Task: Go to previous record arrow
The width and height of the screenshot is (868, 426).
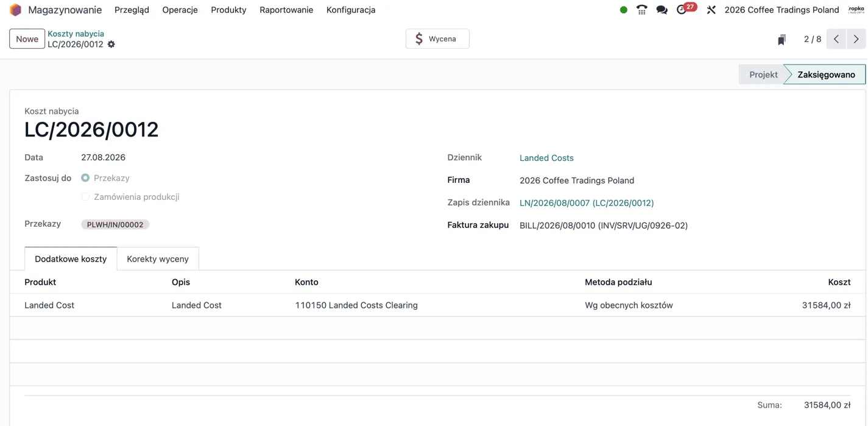Action: pyautogui.click(x=836, y=39)
